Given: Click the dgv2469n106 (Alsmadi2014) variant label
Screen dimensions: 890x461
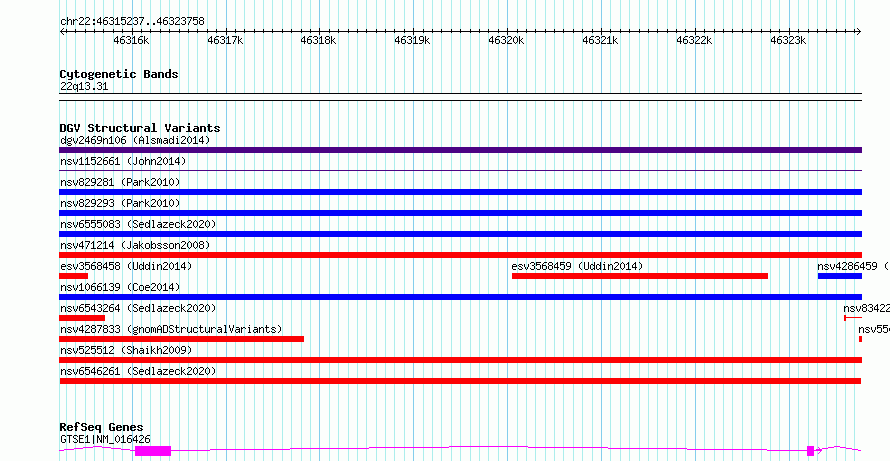Looking at the screenshot, I should [x=135, y=140].
